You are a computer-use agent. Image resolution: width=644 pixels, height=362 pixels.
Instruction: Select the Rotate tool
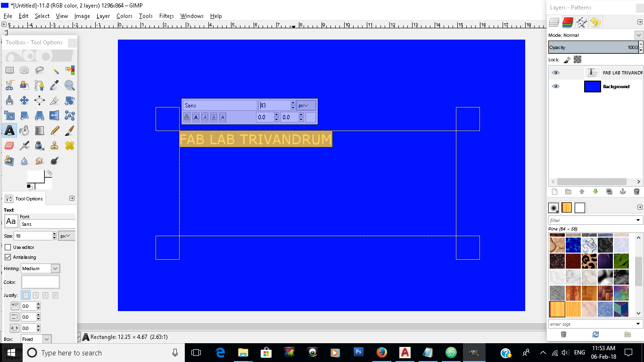coord(70,100)
